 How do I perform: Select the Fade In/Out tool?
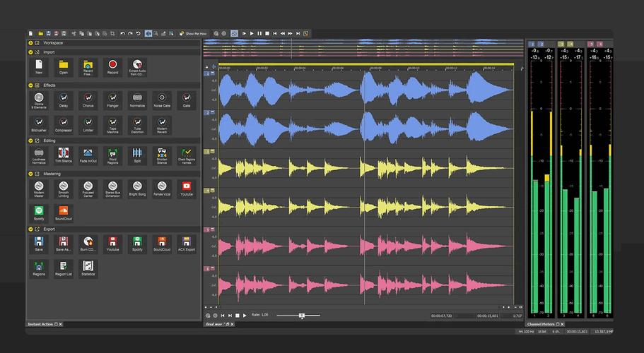coord(88,153)
